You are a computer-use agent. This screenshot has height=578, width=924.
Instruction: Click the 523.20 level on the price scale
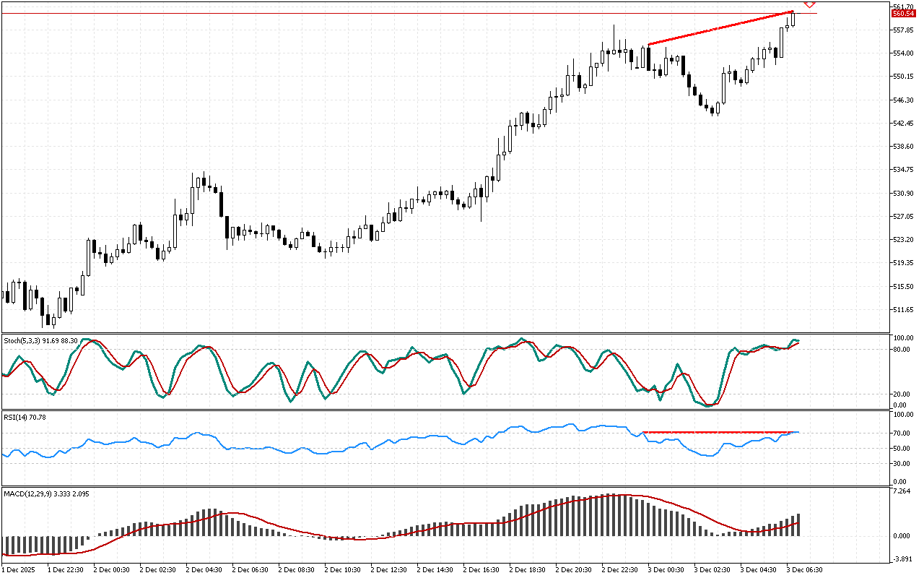pyautogui.click(x=903, y=240)
